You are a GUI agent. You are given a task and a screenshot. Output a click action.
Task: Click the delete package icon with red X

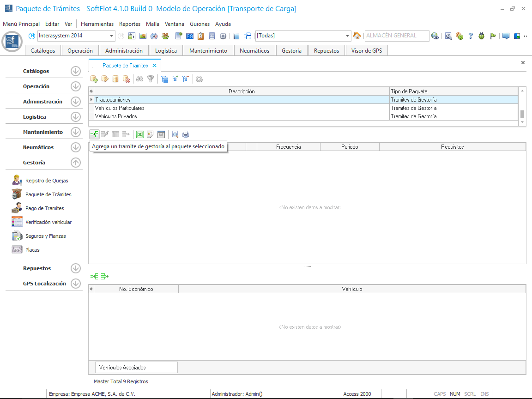coord(126,79)
